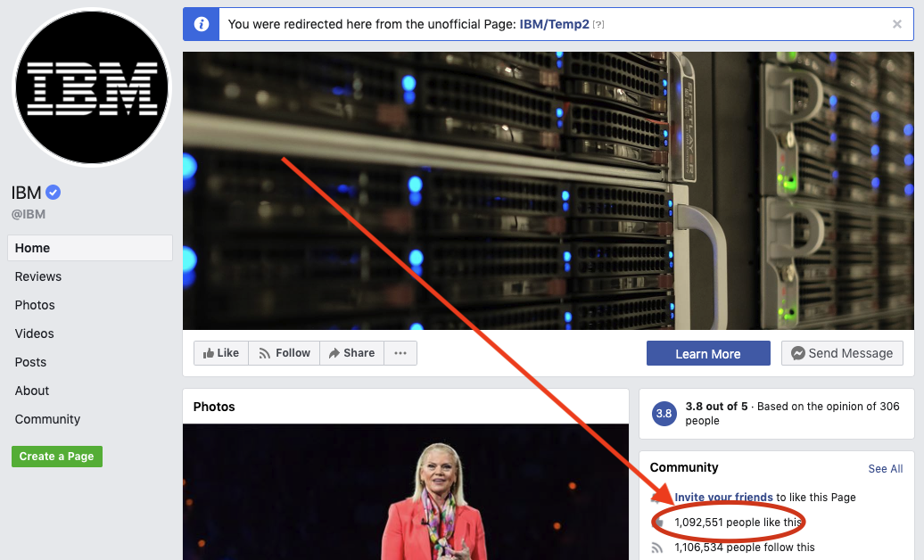This screenshot has height=560, width=924.
Task: Click the follow feed icon beside follower count
Action: point(657,548)
